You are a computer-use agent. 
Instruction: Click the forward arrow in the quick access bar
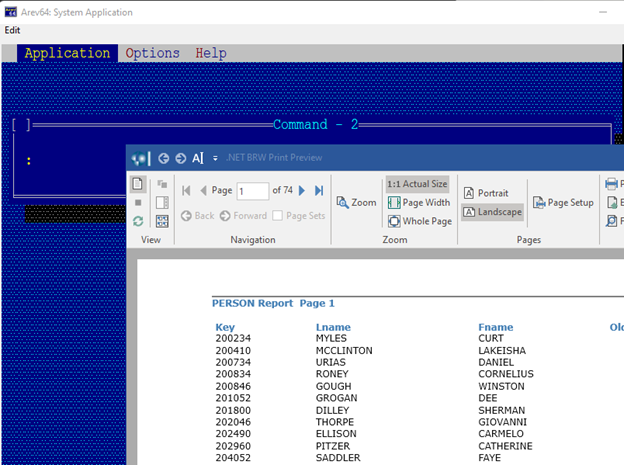point(181,158)
